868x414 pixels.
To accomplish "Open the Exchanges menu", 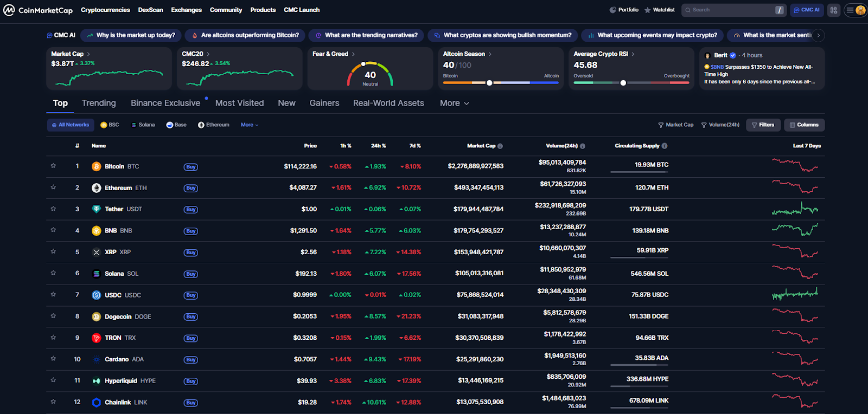I will (186, 10).
